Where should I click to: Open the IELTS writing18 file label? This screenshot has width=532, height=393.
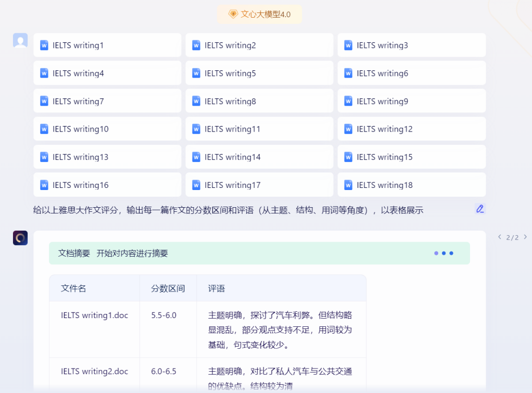385,185
